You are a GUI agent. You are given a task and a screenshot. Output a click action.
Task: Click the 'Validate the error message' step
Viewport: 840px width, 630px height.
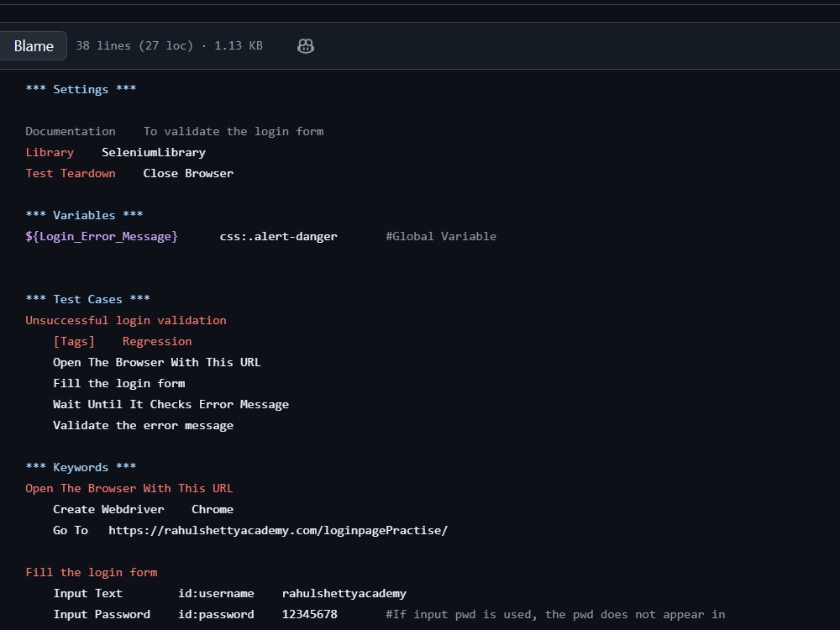pos(143,425)
